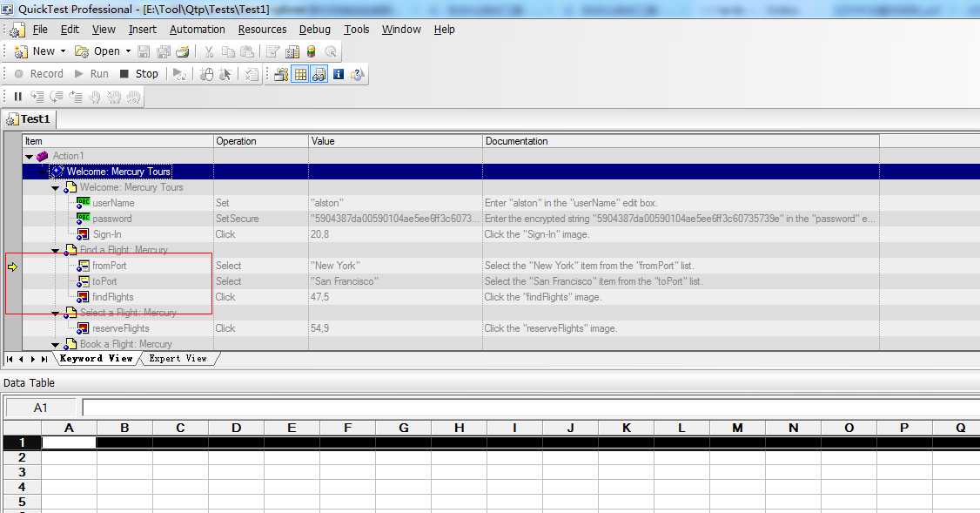Switch to the Expert View tab
Screen dimensions: 980x513
pyautogui.click(x=178, y=359)
